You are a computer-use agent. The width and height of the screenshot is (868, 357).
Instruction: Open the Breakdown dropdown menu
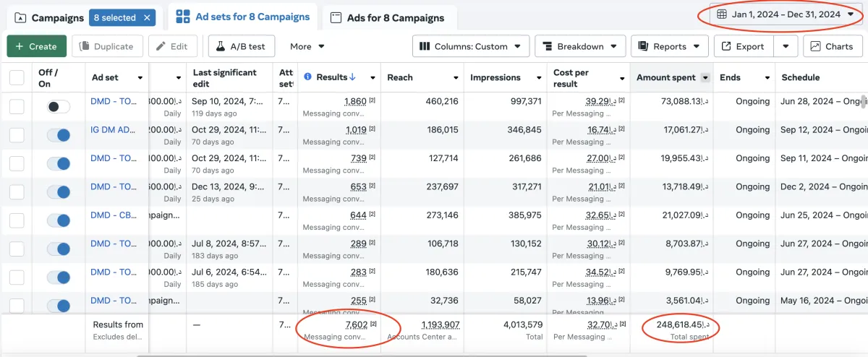pyautogui.click(x=580, y=46)
